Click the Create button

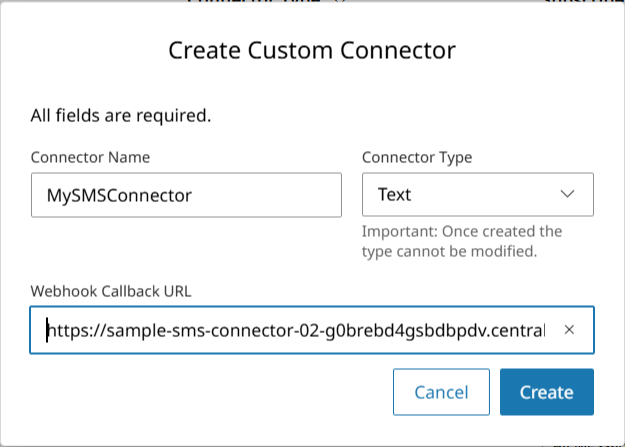(x=547, y=392)
